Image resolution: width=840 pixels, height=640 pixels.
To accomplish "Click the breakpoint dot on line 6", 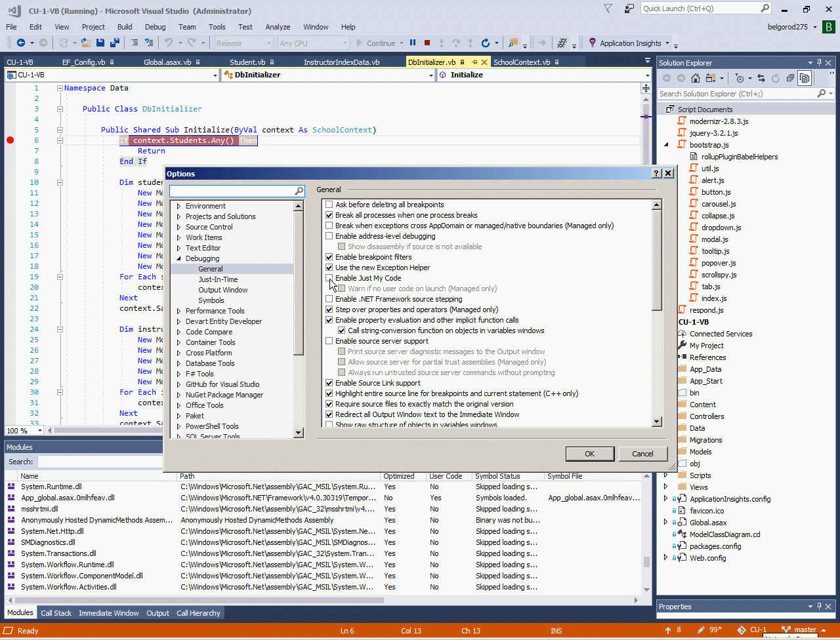I will coord(10,140).
